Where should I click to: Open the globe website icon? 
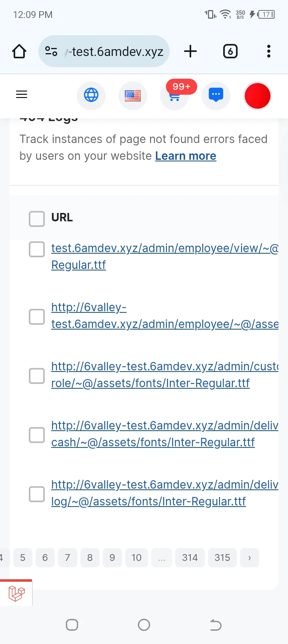point(91,95)
